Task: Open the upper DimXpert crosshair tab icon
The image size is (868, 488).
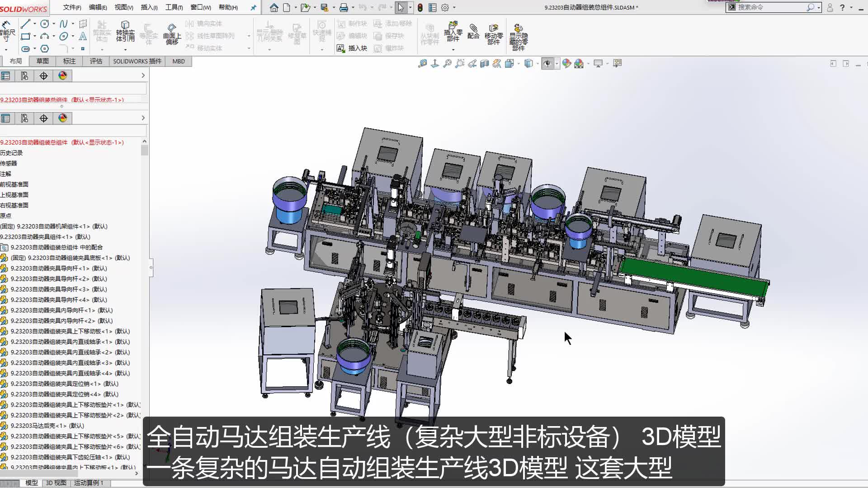Action: pos(43,76)
